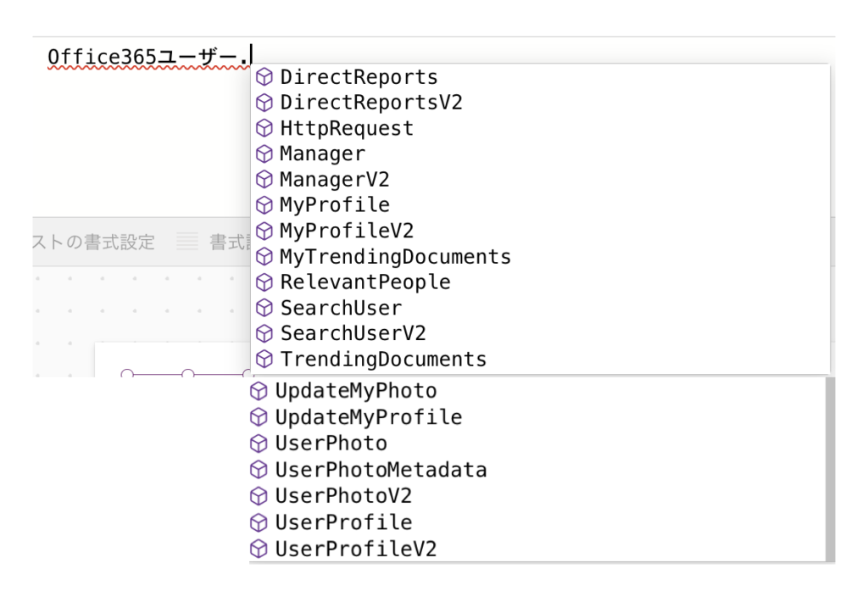Select MyTrendingDocuments suggestion
Screen dimensions: 868x597
(395, 256)
